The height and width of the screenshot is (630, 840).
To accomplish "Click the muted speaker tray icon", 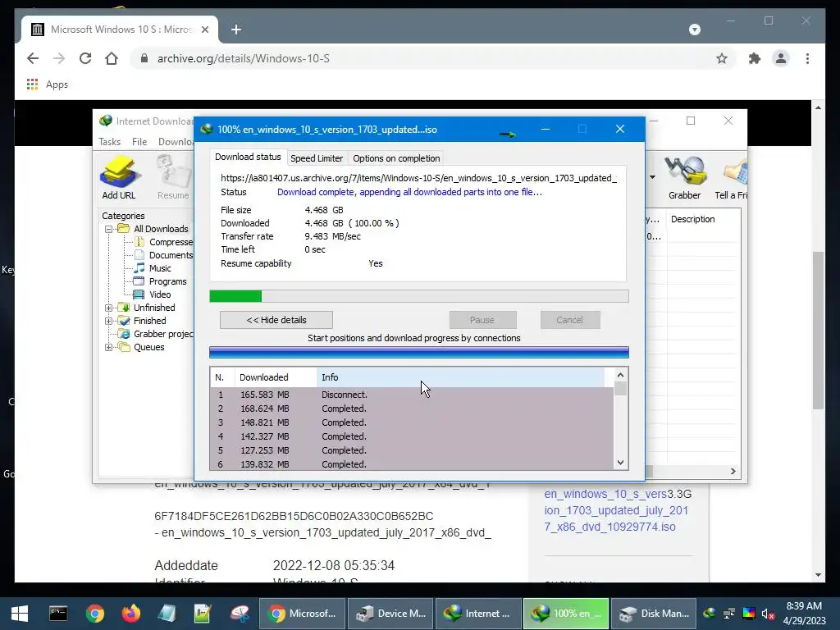I will 768,614.
